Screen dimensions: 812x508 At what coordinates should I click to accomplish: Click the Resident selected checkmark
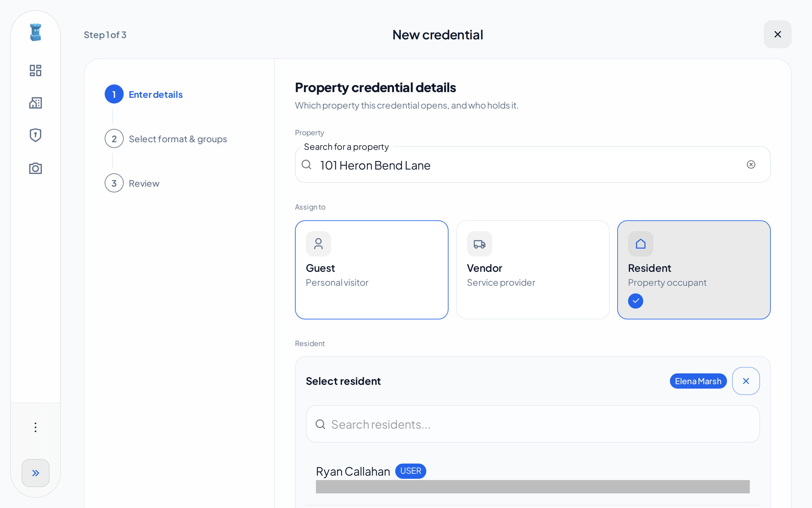636,301
